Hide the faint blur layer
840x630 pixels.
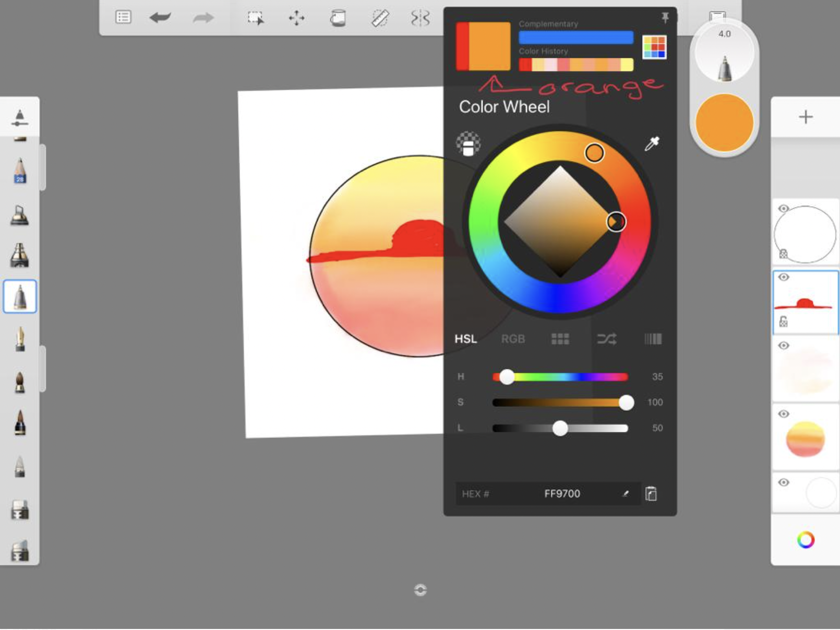pos(784,345)
